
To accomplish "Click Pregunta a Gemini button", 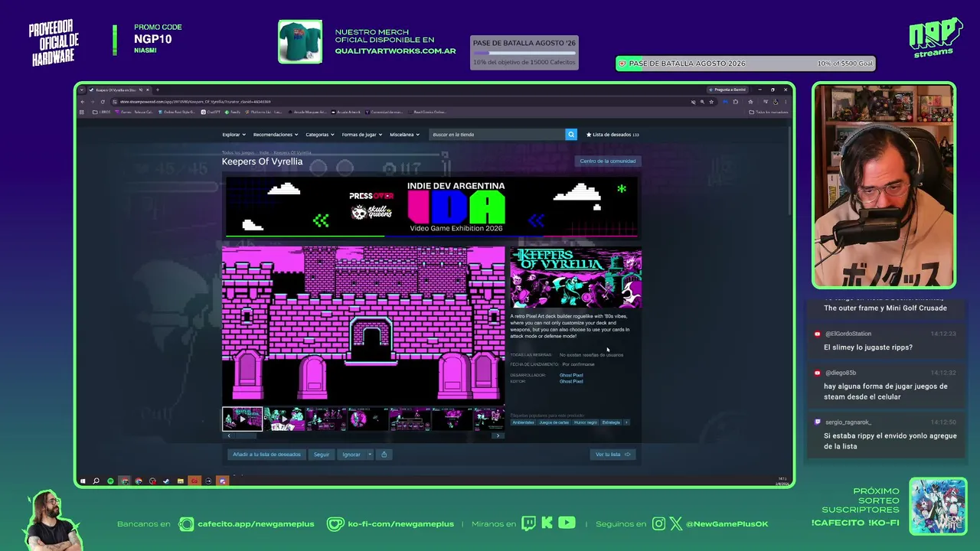I will 727,90.
